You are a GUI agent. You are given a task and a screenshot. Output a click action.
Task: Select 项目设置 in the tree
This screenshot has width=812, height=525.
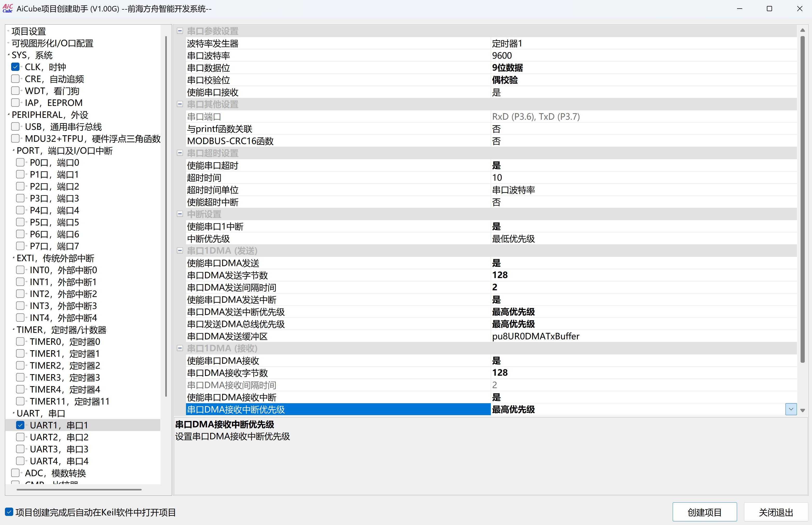[x=29, y=31]
